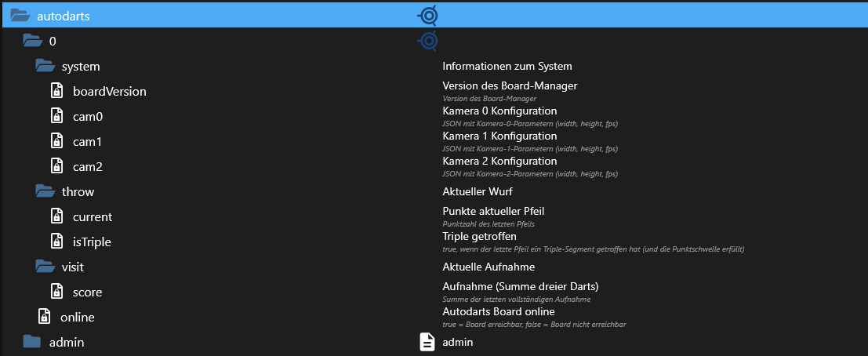Click the 'Triple getroffen' name text
The width and height of the screenshot is (868, 356).
click(x=479, y=236)
